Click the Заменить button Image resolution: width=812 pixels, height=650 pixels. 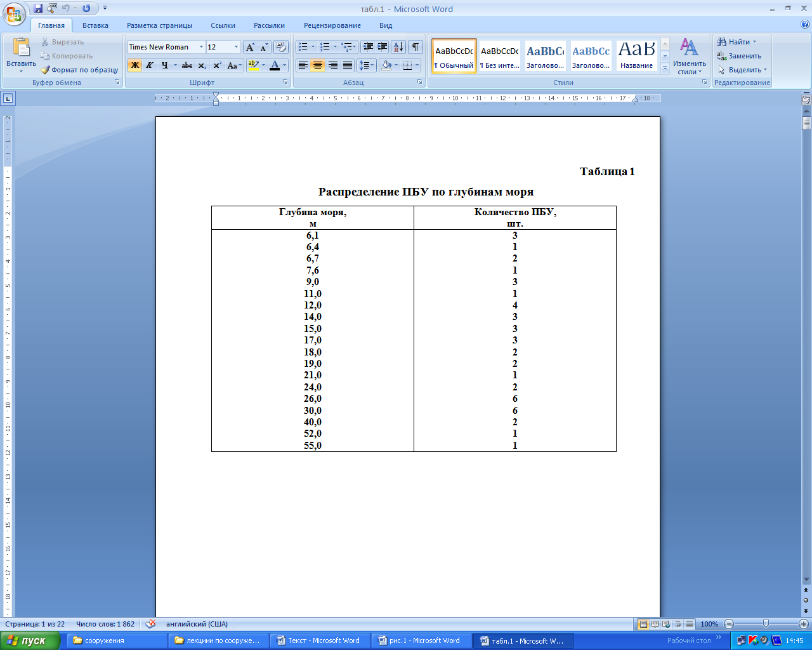point(740,56)
